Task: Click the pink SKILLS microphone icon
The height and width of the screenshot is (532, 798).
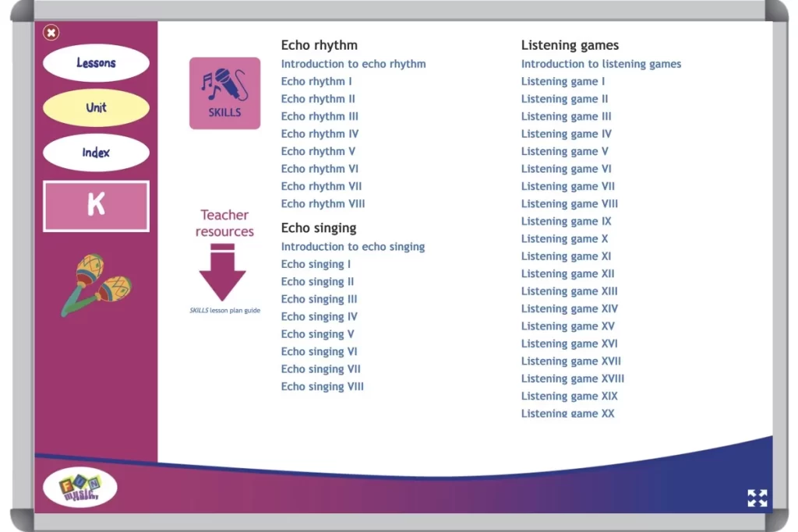Action: pos(224,93)
